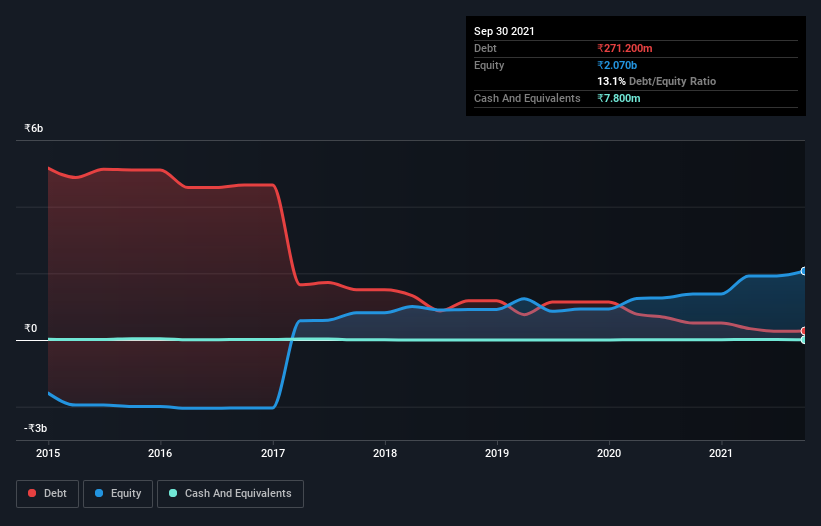The height and width of the screenshot is (526, 821).
Task: Click the teal Cash legend dot
Action: pyautogui.click(x=173, y=493)
